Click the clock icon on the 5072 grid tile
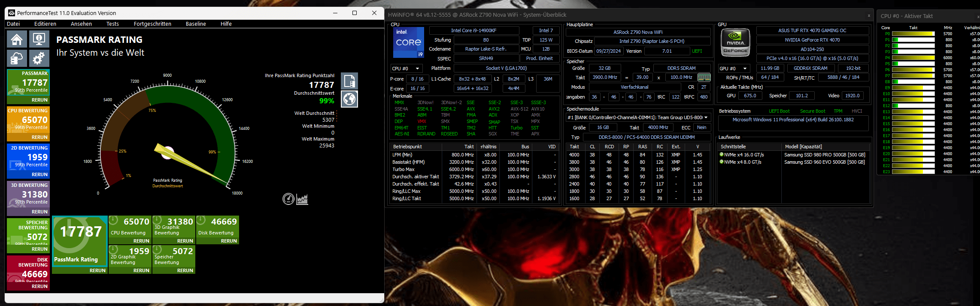This screenshot has height=306, width=980. 158,249
